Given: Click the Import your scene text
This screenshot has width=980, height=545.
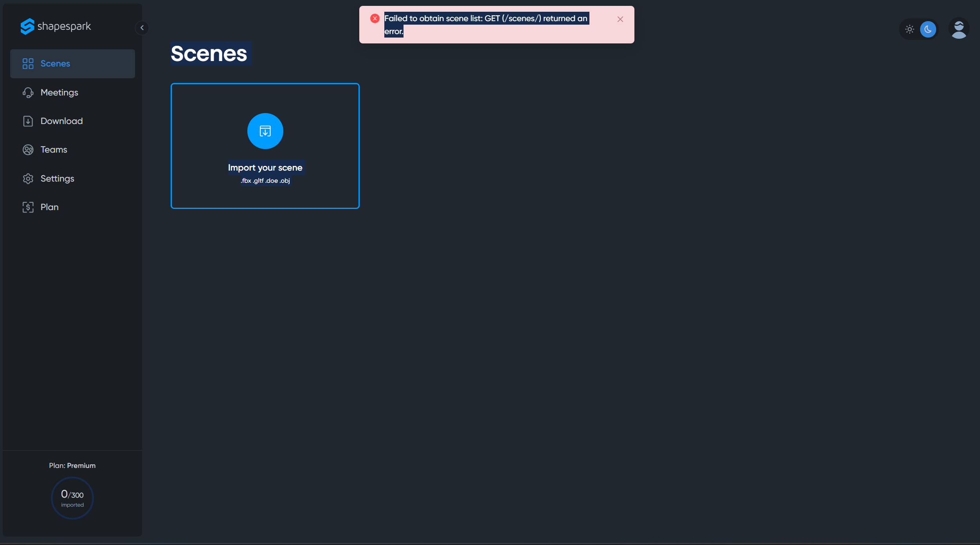Looking at the screenshot, I should pyautogui.click(x=265, y=168).
